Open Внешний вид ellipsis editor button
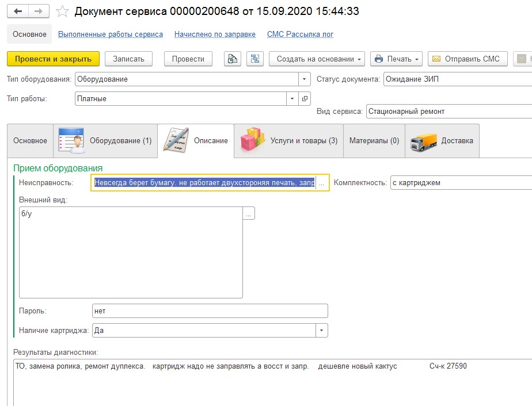532x406 pixels. click(249, 213)
